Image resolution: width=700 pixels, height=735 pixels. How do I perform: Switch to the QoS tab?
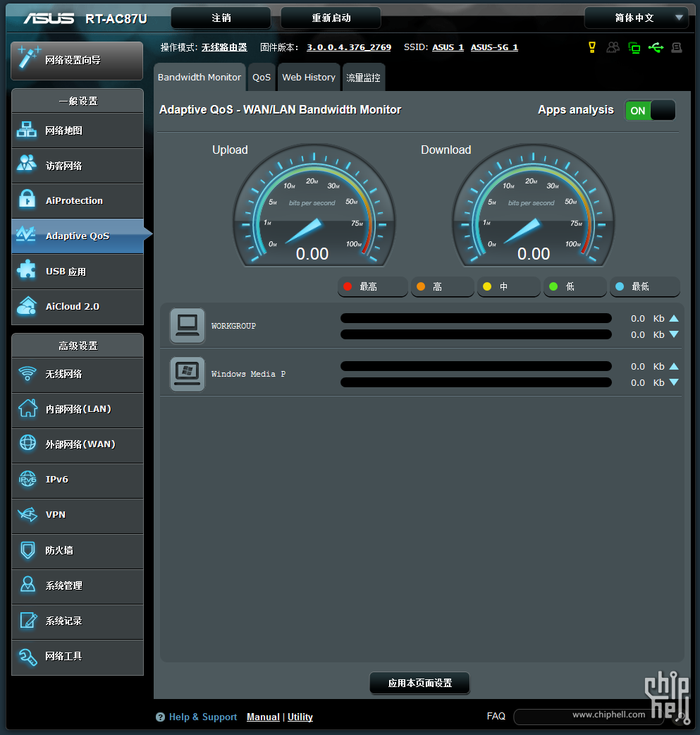pyautogui.click(x=262, y=78)
